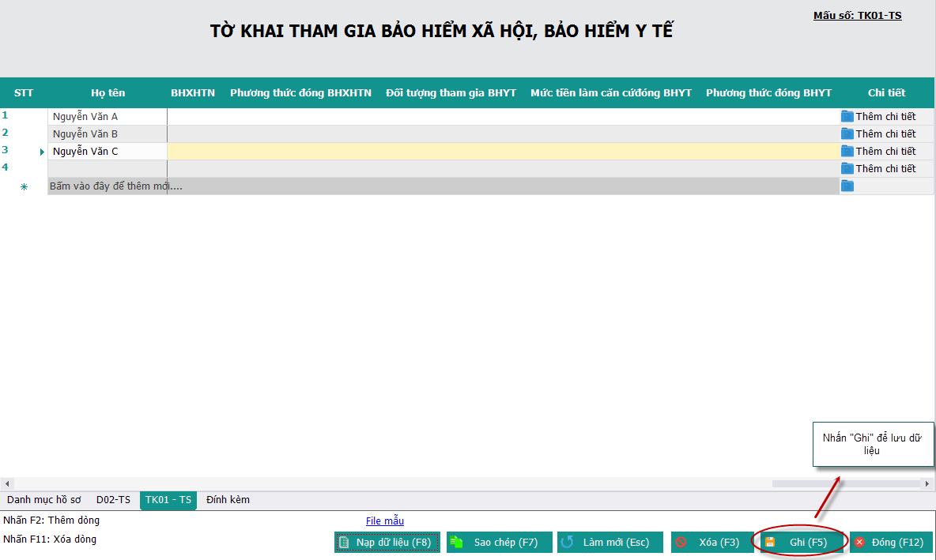
Task: Close form with Đóng (F12) button
Action: 891,542
